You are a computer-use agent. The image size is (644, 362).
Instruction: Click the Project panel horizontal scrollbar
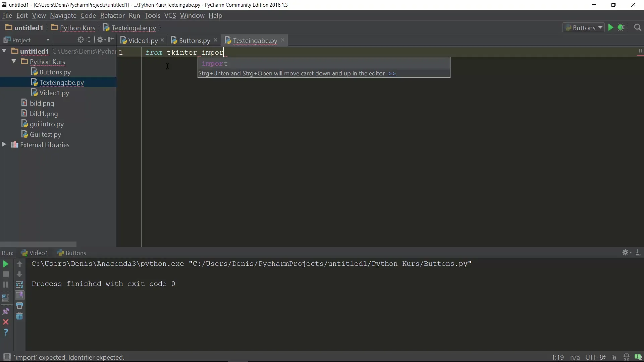point(38,244)
